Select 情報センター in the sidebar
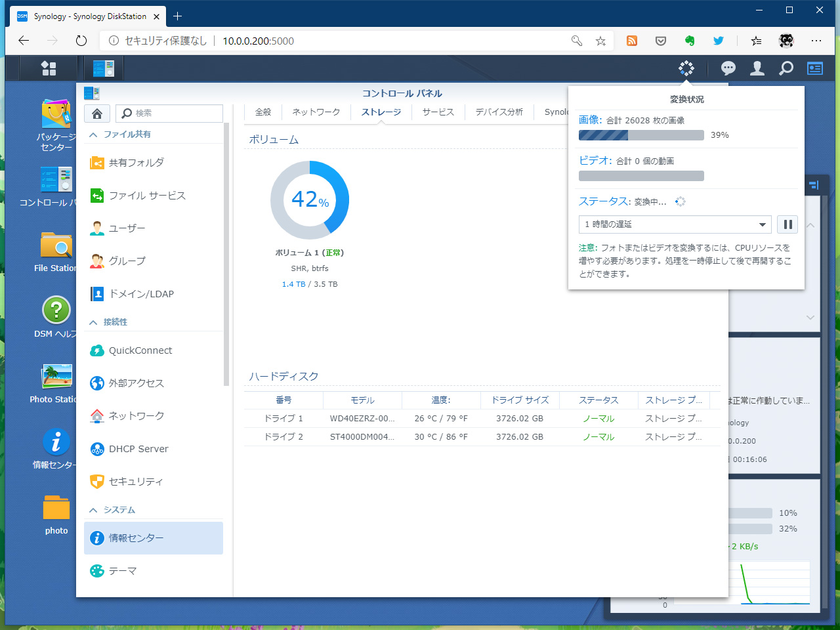Screen dimensions: 840x630 pos(154,538)
